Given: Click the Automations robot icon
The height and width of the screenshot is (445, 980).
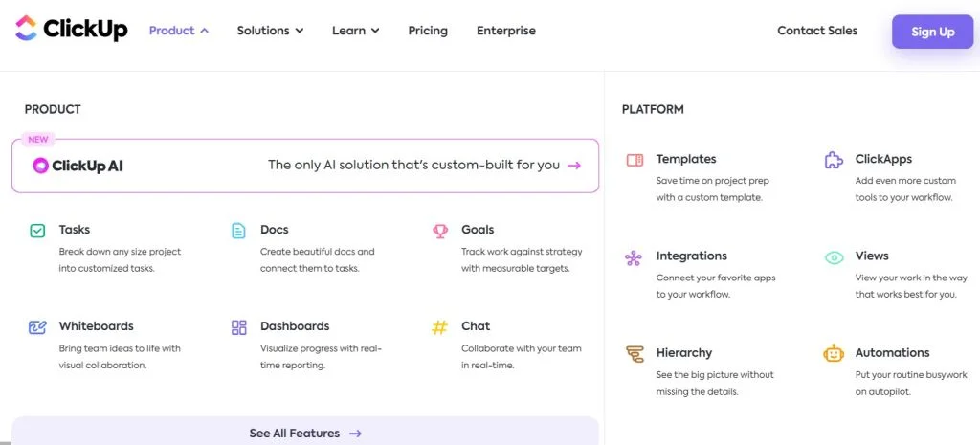Looking at the screenshot, I should [834, 354].
